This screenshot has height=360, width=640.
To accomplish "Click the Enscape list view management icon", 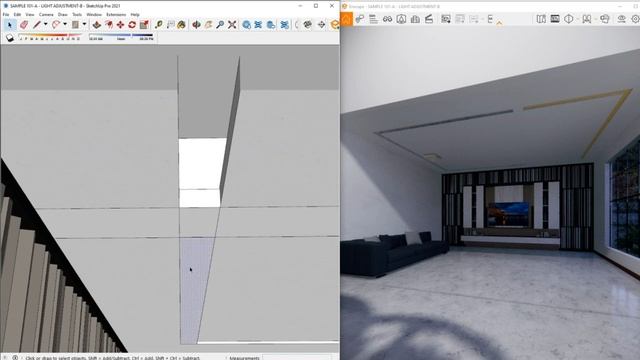I will [x=373, y=19].
